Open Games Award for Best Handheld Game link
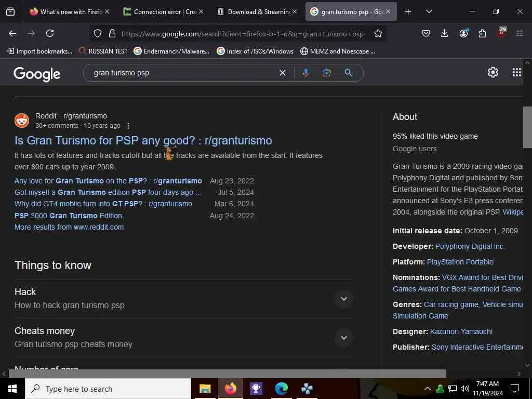This screenshot has width=532, height=399. pyautogui.click(x=457, y=289)
